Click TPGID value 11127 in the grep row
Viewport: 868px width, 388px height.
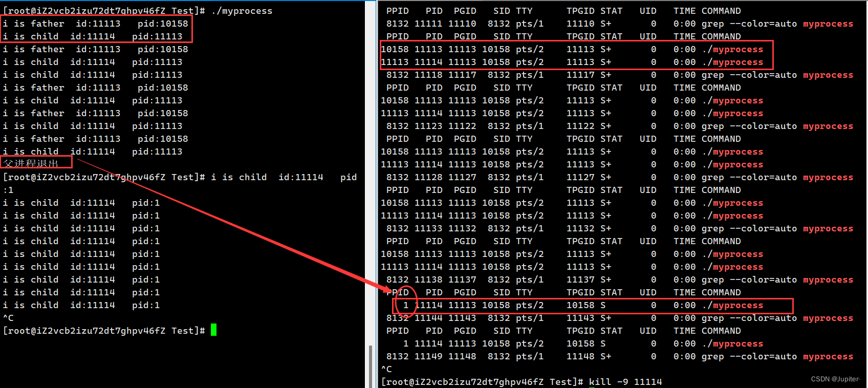click(x=580, y=177)
